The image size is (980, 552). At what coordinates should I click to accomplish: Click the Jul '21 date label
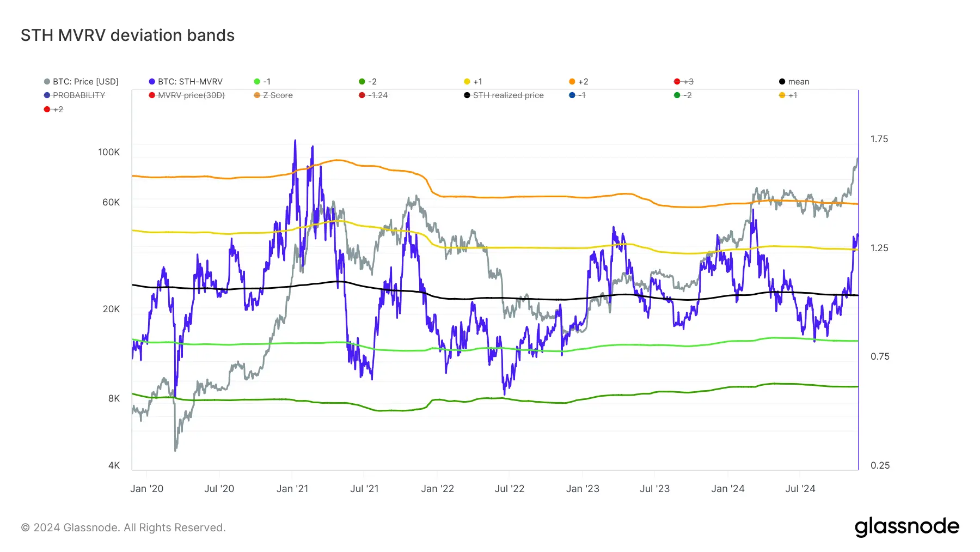[x=364, y=489]
